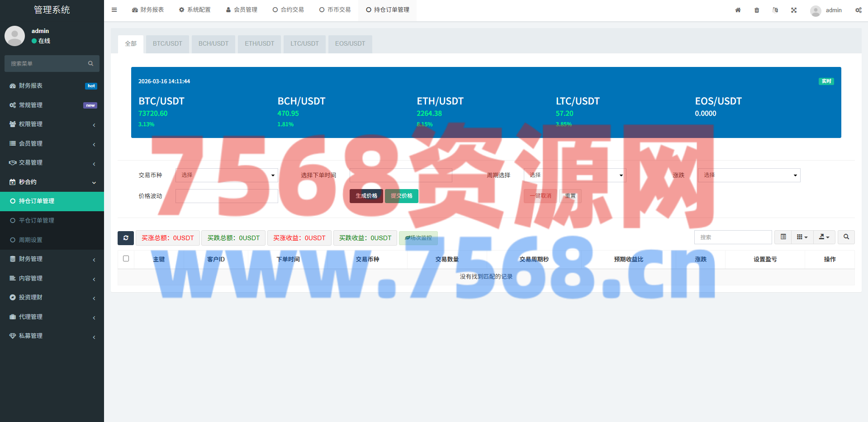Open the 周期选择 select dropdown
The width and height of the screenshot is (868, 422).
pyautogui.click(x=574, y=175)
